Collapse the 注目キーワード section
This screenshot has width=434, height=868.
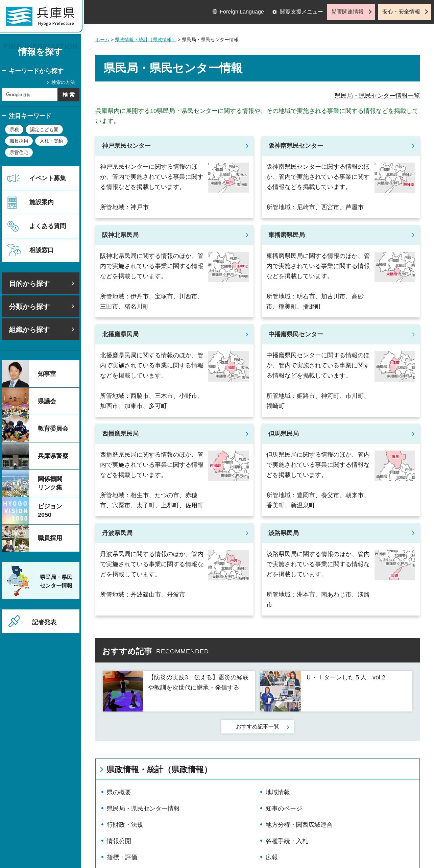tap(26, 116)
